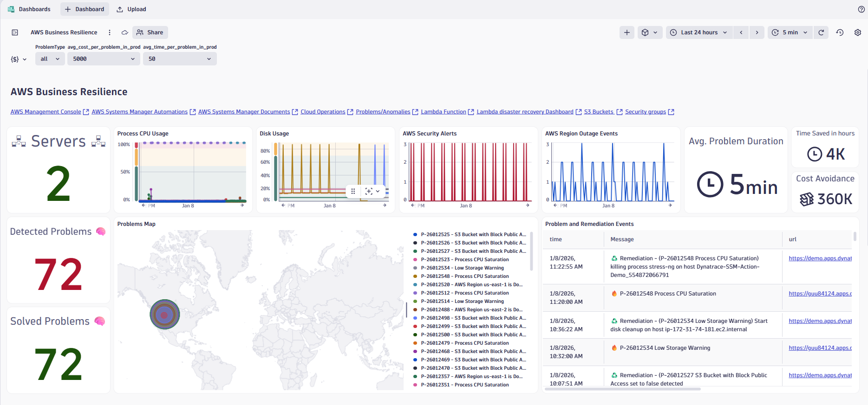Click the Share button
The image size is (868, 405).
click(150, 32)
